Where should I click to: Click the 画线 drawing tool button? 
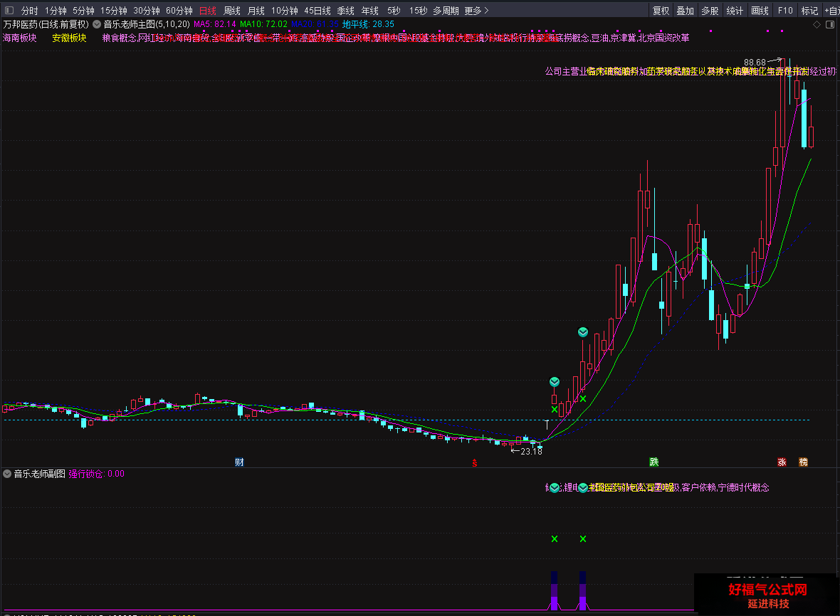[760, 11]
